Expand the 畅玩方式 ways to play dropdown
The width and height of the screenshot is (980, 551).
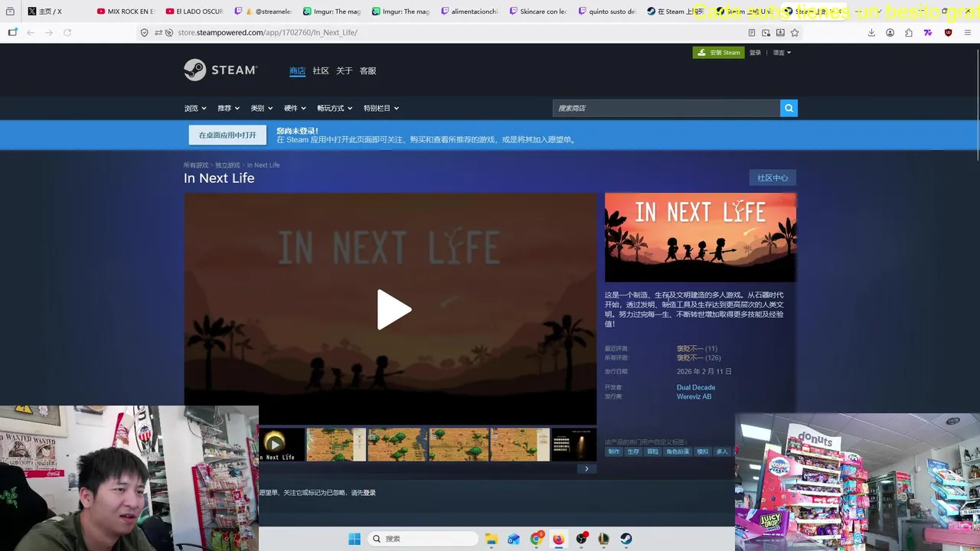[335, 108]
